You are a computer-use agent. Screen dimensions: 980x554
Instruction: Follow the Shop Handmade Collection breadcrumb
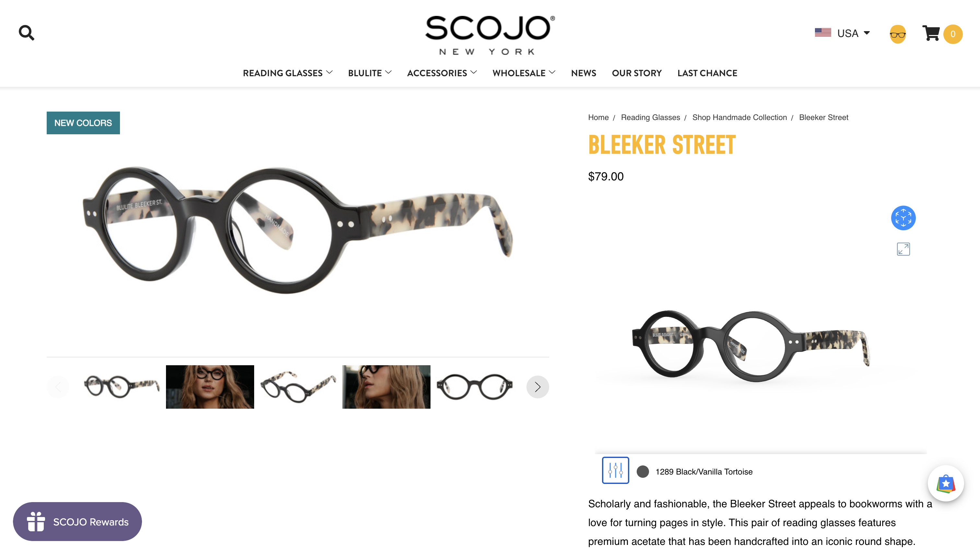(739, 117)
